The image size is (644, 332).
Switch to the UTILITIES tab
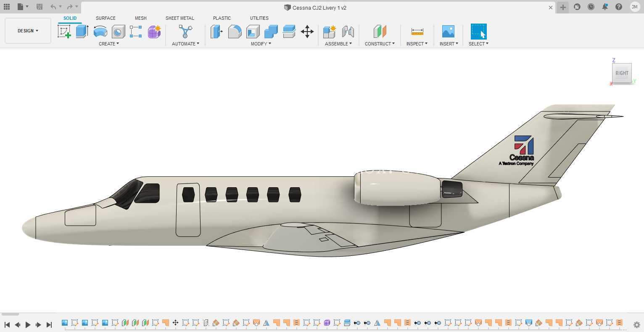click(259, 18)
